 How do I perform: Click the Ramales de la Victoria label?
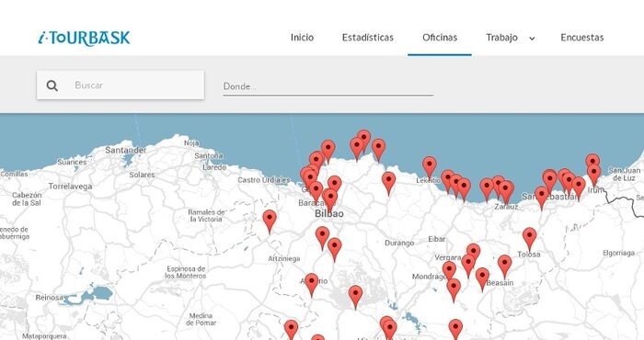coord(206,215)
